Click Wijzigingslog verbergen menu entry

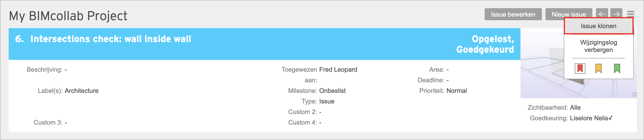(x=599, y=46)
